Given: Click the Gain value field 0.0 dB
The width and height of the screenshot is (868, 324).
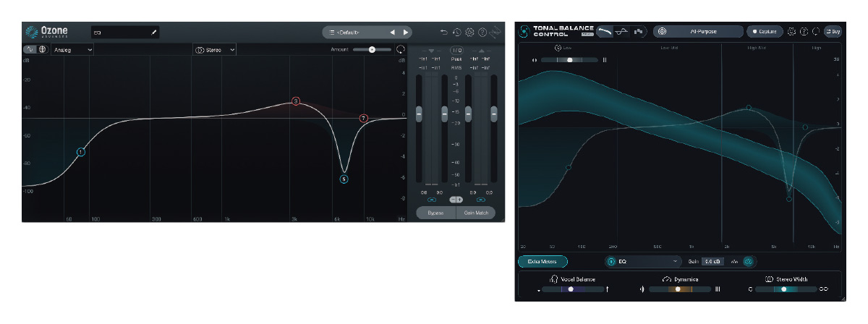Looking at the screenshot, I should 714,261.
